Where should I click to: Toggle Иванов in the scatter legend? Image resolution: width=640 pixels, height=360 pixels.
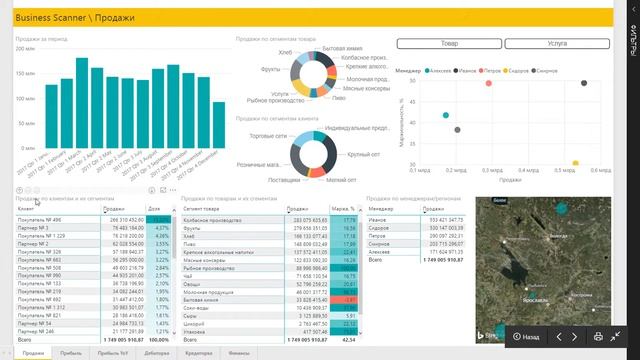coord(465,71)
